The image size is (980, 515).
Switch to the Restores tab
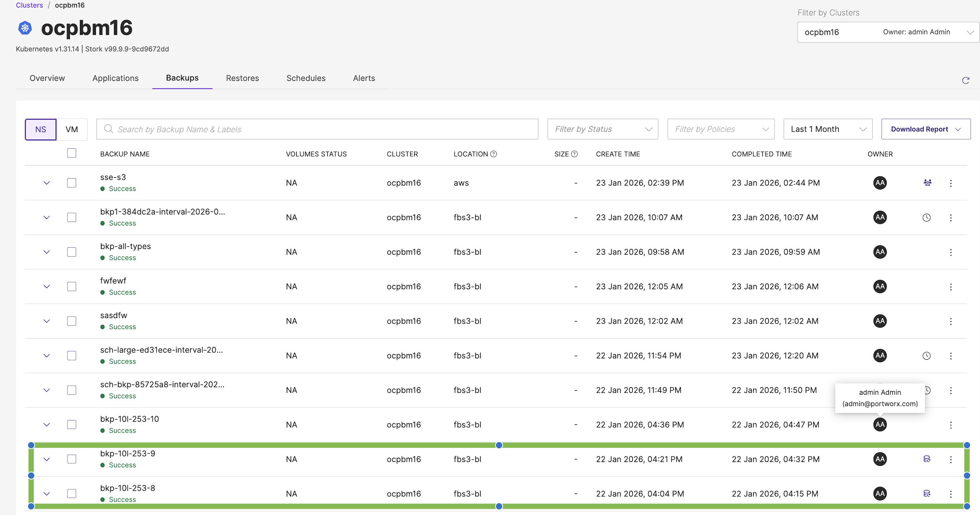(x=242, y=78)
